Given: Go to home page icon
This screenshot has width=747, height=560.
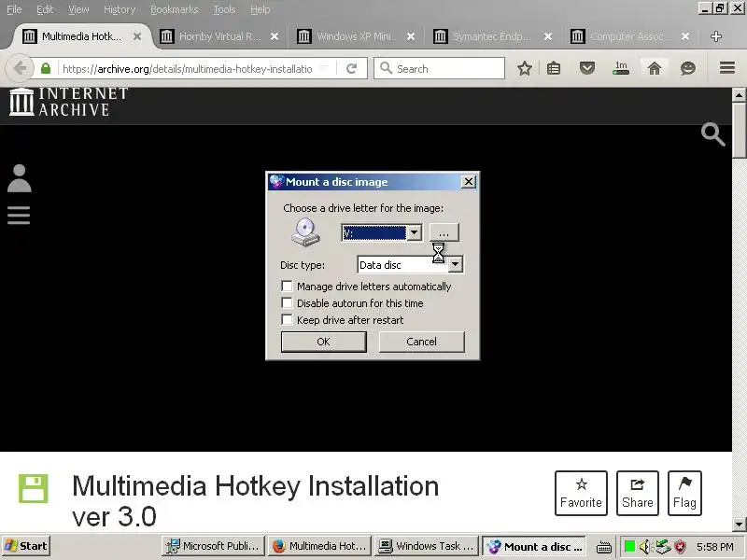Looking at the screenshot, I should click(x=655, y=68).
